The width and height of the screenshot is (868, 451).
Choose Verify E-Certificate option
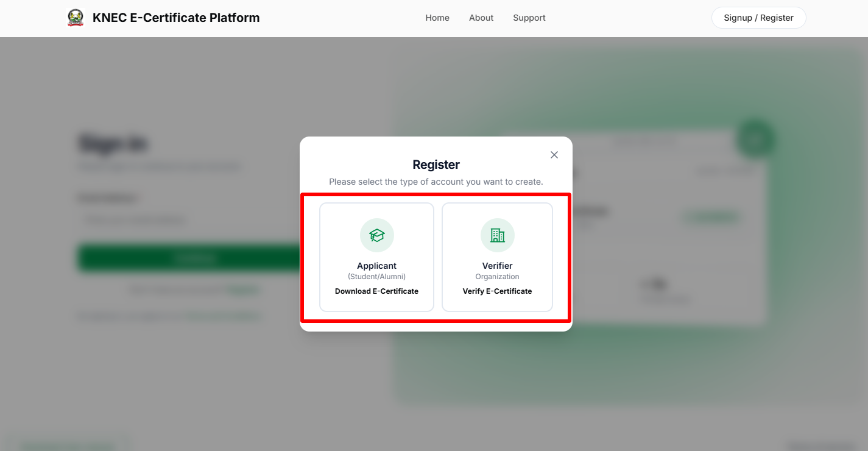[498, 291]
